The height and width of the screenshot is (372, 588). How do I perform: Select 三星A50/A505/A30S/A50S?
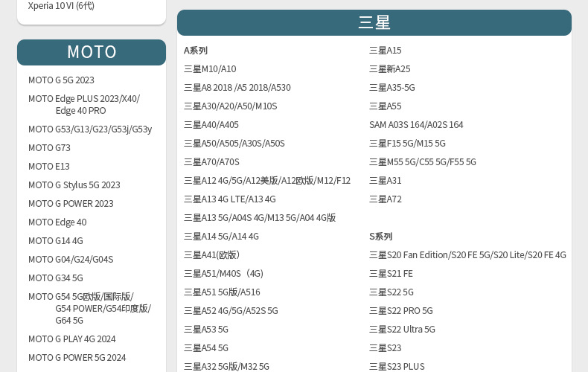click(x=234, y=144)
